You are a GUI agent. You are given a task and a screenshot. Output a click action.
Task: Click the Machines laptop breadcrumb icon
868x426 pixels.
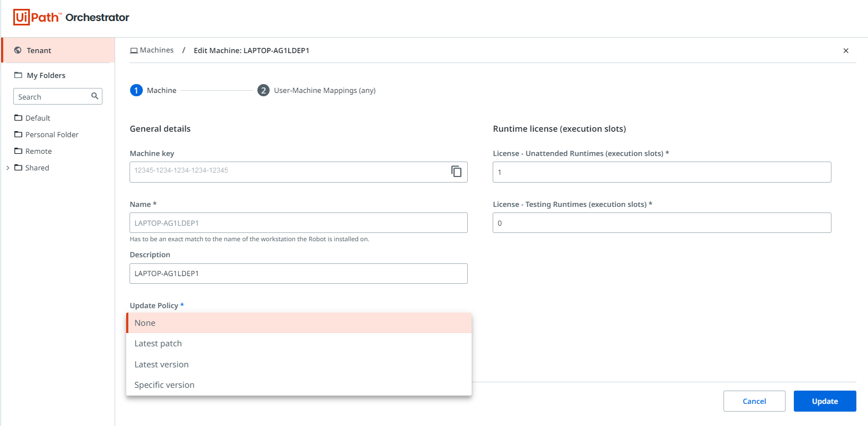(133, 50)
